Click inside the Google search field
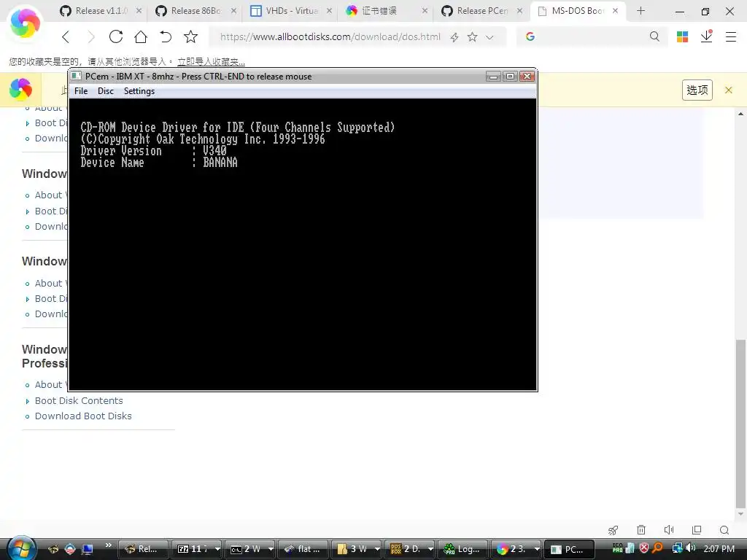Viewport: 747px width, 560px height. click(x=591, y=36)
